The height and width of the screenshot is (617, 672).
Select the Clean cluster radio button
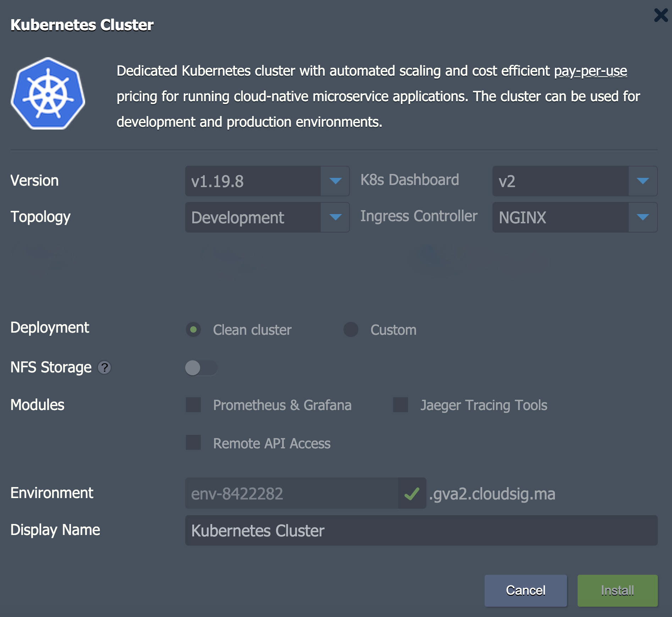[x=193, y=329]
